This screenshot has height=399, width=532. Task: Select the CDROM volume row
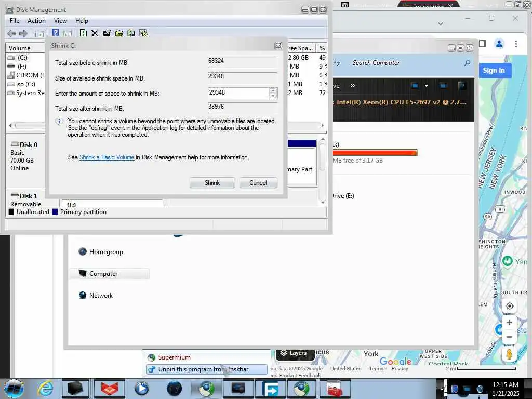coord(26,75)
